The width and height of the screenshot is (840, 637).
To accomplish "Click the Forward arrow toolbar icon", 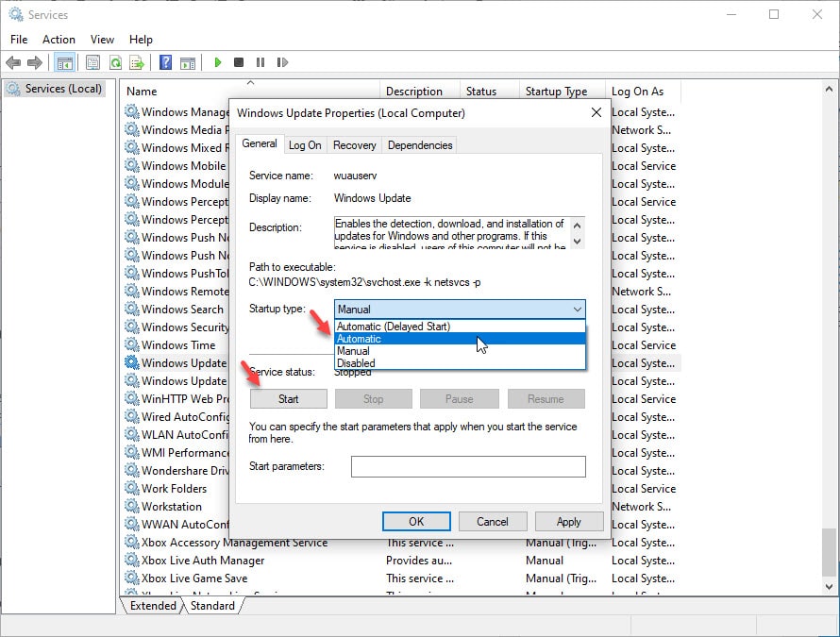I will [35, 62].
